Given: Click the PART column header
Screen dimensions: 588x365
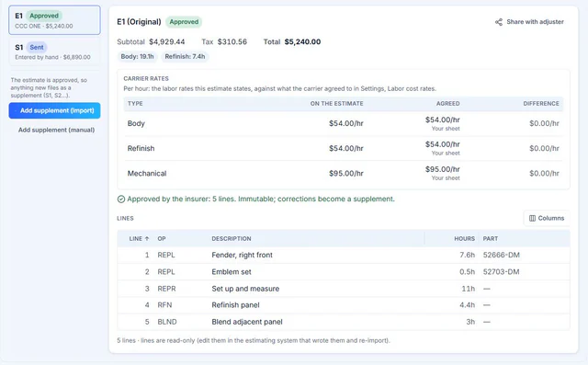Looking at the screenshot, I should 491,238.
